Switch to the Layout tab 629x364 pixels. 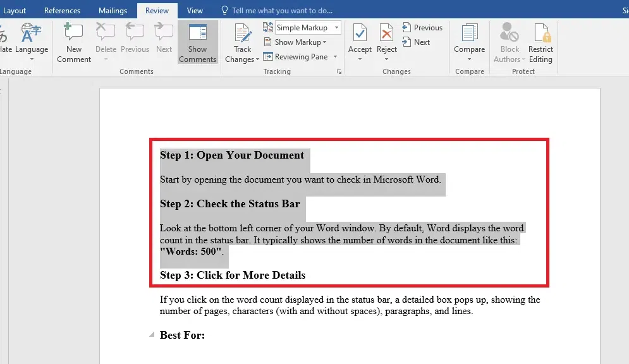[15, 10]
